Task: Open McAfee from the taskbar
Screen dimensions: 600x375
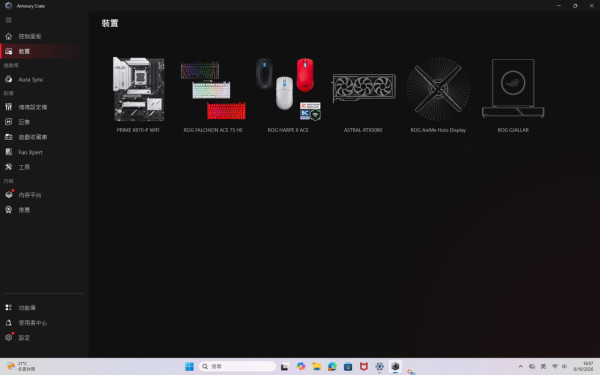Action: click(x=364, y=367)
